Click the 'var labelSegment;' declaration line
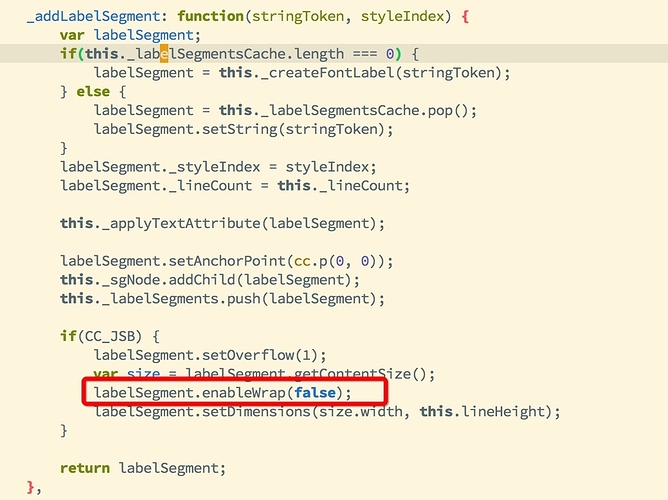668x500 pixels. (130, 35)
